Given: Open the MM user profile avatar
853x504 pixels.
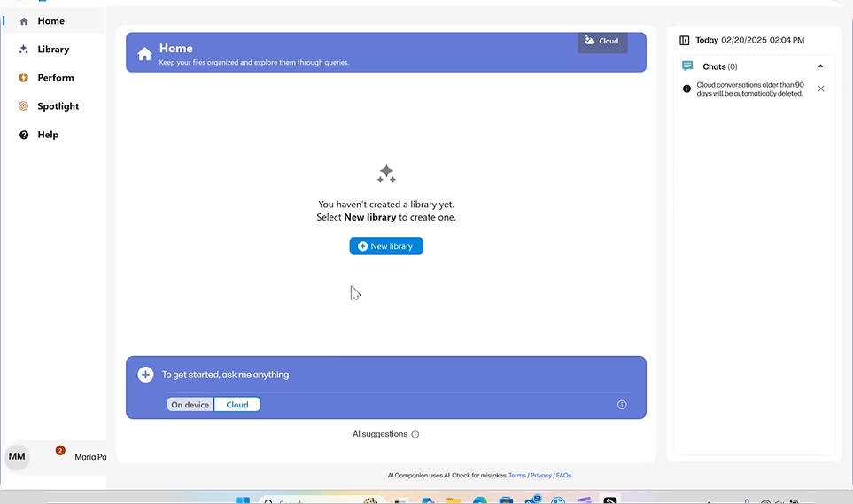Looking at the screenshot, I should pyautogui.click(x=17, y=457).
